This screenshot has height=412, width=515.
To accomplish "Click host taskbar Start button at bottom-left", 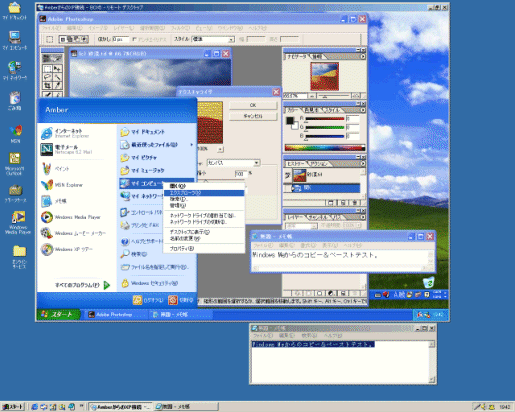I will tap(13, 407).
